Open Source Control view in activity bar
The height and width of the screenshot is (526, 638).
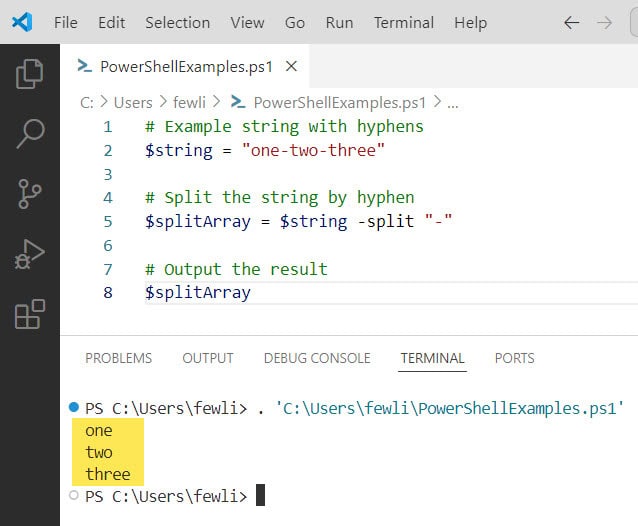pyautogui.click(x=29, y=194)
